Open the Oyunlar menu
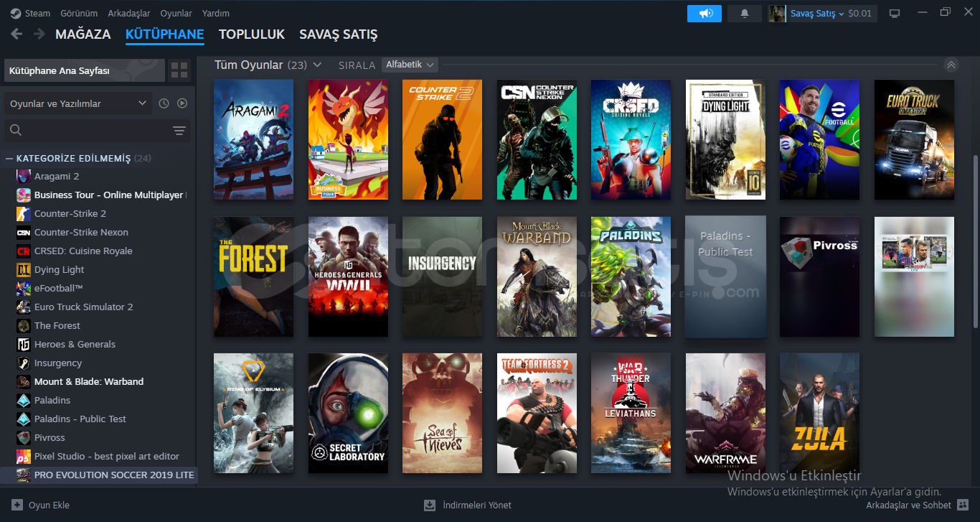The height and width of the screenshot is (522, 980). pyautogui.click(x=176, y=13)
